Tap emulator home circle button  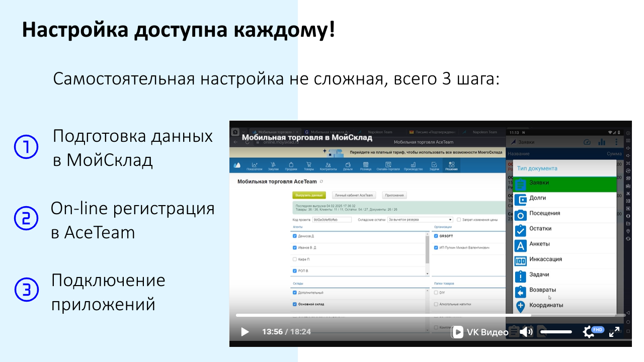[x=628, y=322]
